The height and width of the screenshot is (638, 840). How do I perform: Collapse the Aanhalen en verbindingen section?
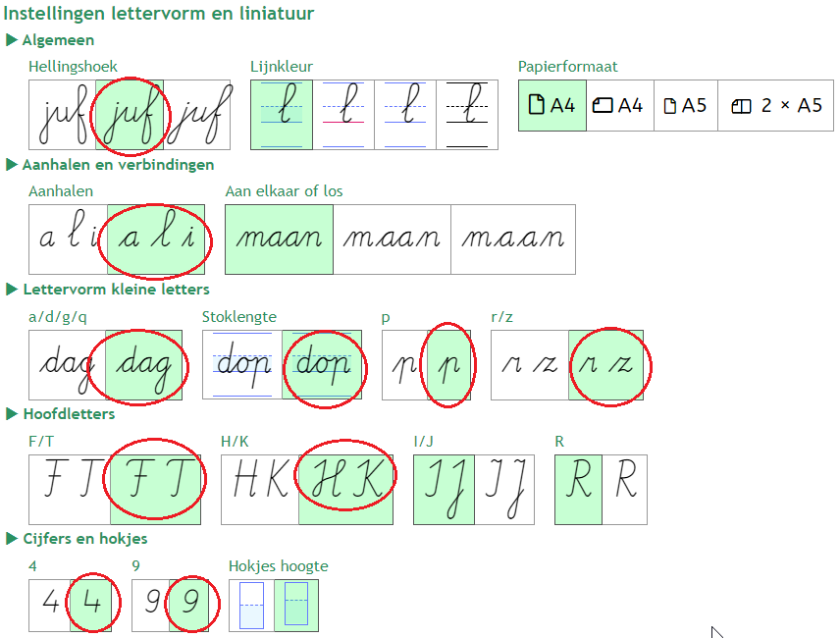12,165
